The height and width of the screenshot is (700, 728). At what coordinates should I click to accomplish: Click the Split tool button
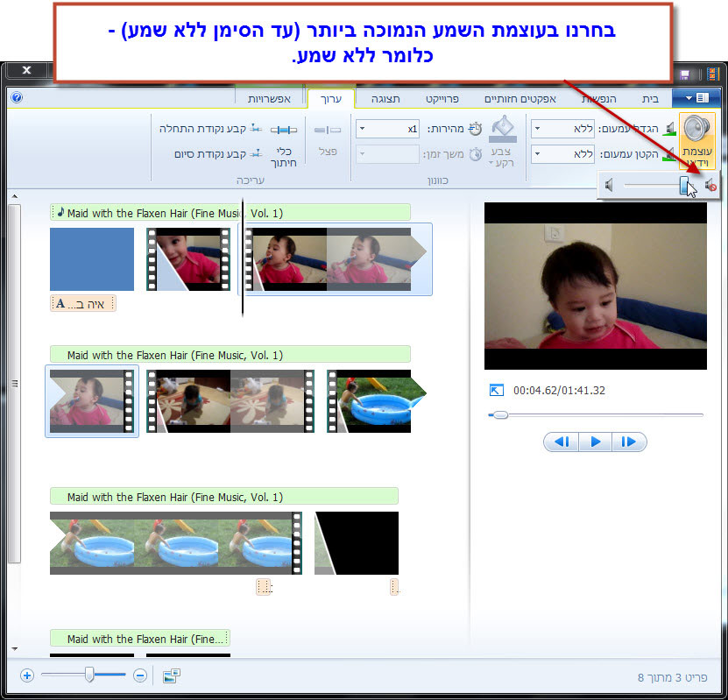(x=328, y=139)
